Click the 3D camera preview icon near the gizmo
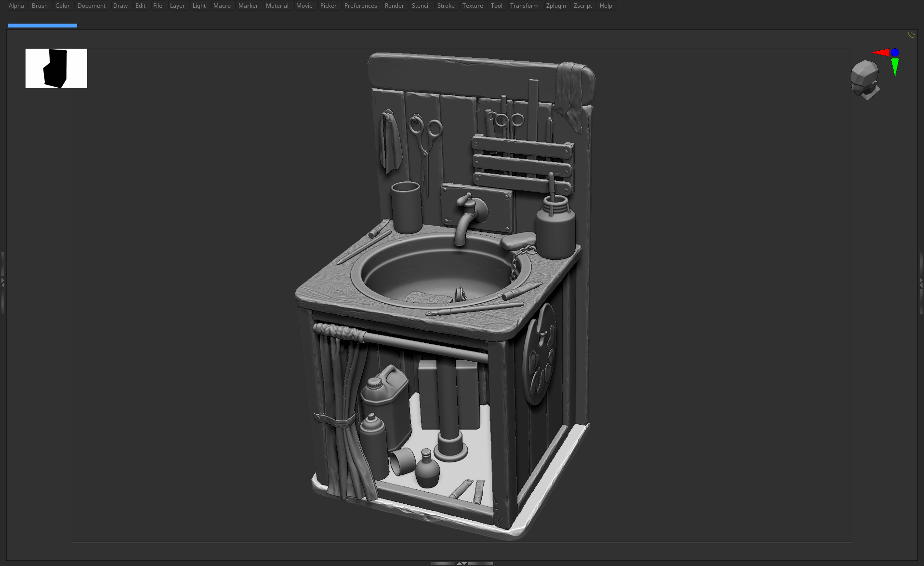This screenshot has width=924, height=566. (x=865, y=80)
